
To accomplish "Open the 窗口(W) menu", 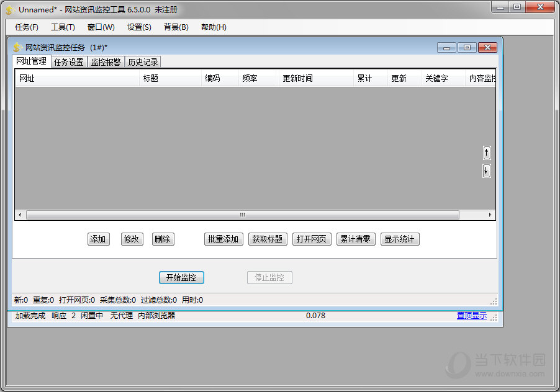I will tap(101, 27).
